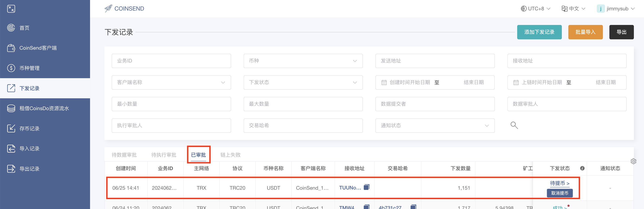Go to 币种管理 in sidebar
Screen dimensions: 644x209
tap(29, 68)
